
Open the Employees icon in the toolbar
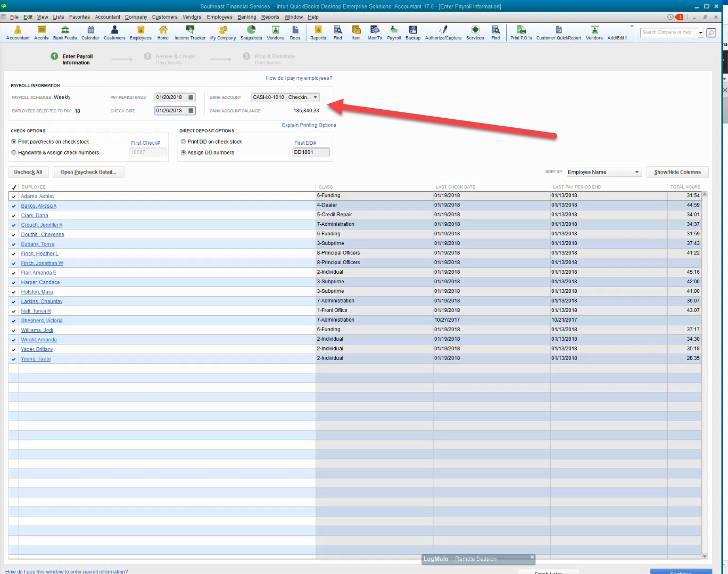(140, 32)
